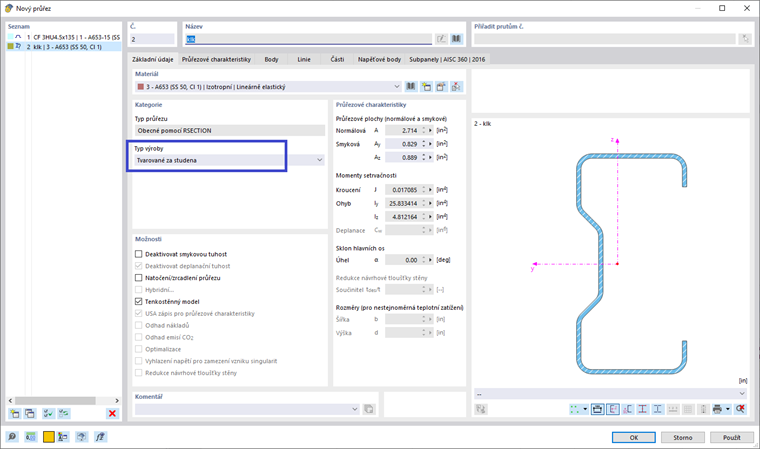Open the print options dropdown arrow
Viewport: 760px width, 449px height.
pos(728,409)
